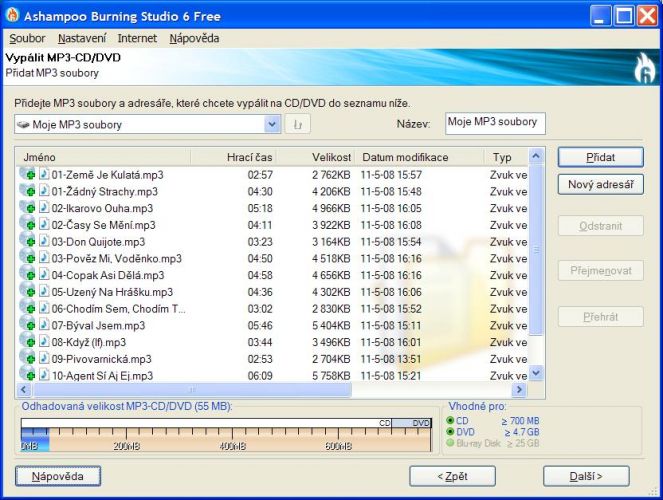This screenshot has height=500, width=663.
Task: Click the CD icon of 04-Copak Asi Dělá.mp3
Action: pyautogui.click(x=27, y=274)
